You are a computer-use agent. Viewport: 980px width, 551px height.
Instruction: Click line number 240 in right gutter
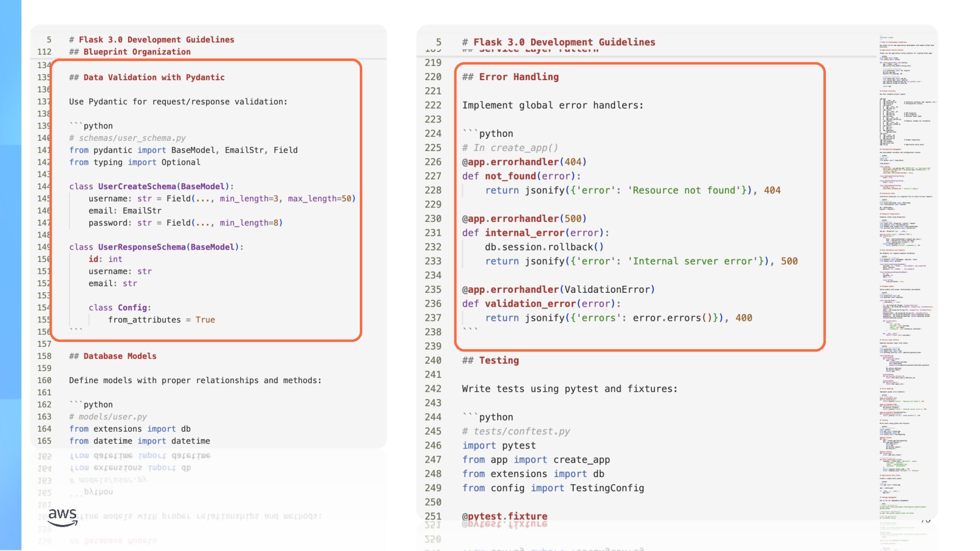pos(433,361)
